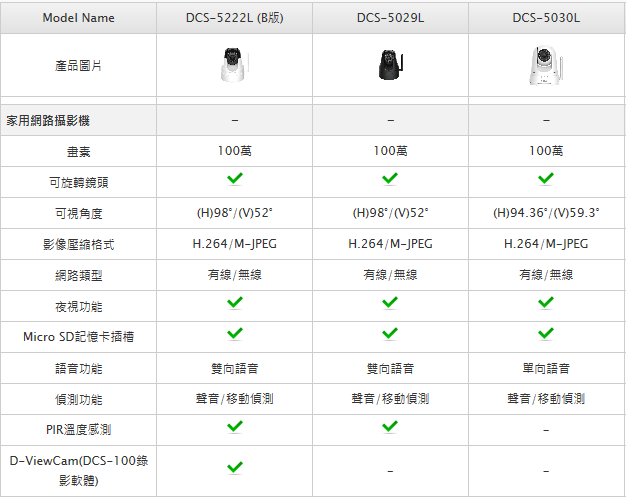Image resolution: width=626 pixels, height=500 pixels.
Task: Click 夜視功能 checkmark for DCS-5030L
Action: 546,302
